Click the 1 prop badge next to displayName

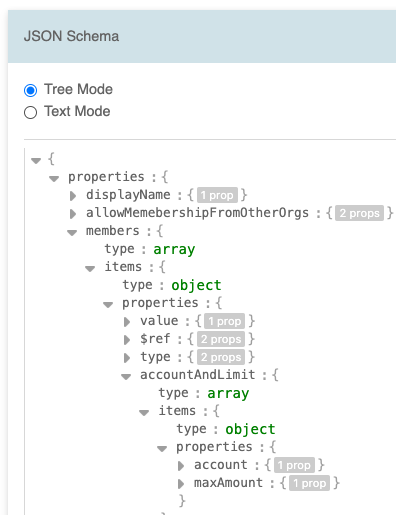pos(217,195)
